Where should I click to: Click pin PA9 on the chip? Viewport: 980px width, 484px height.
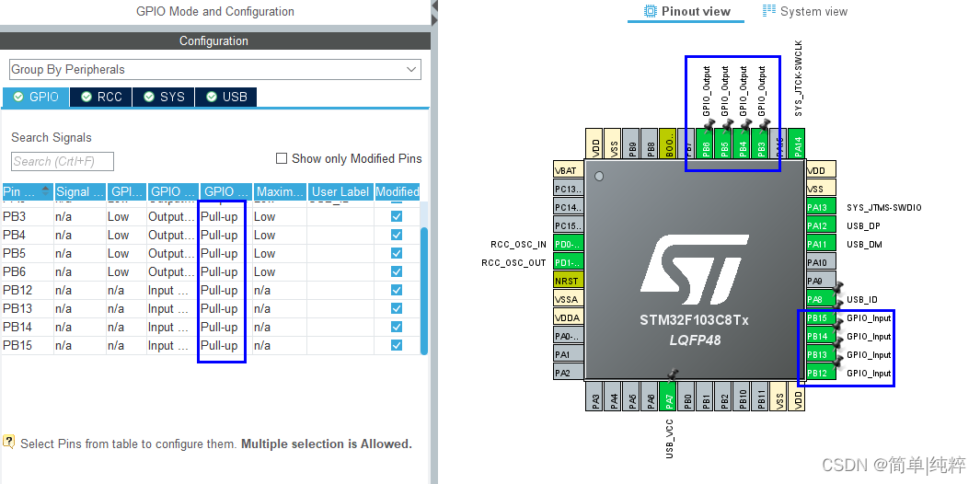coord(820,281)
